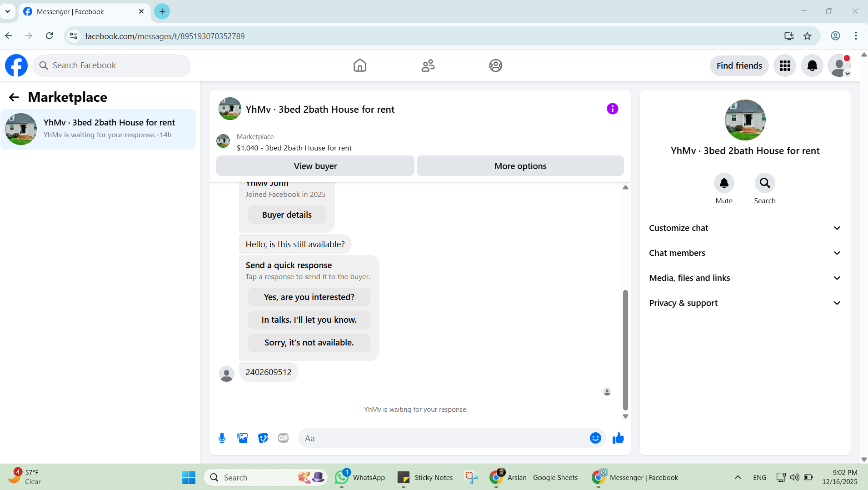Screen dimensions: 868x490
Task: Switch to Arslan - Google Sheets taskbar window
Action: (534, 477)
